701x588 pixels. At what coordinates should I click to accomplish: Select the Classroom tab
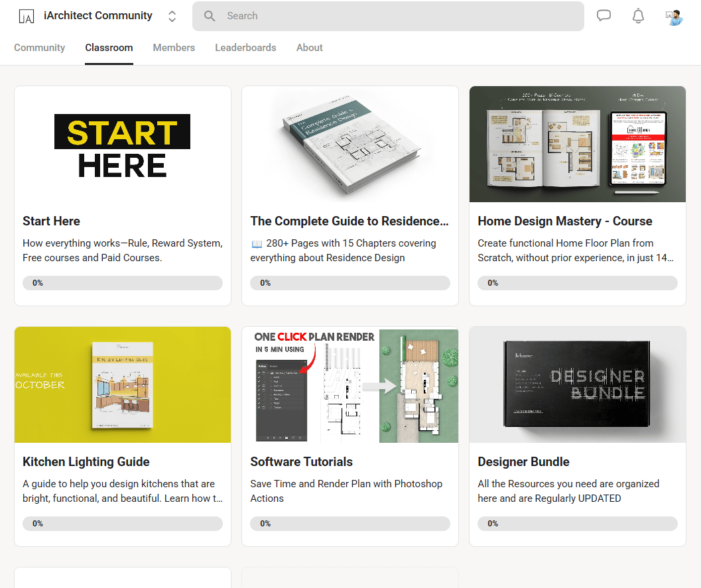109,48
